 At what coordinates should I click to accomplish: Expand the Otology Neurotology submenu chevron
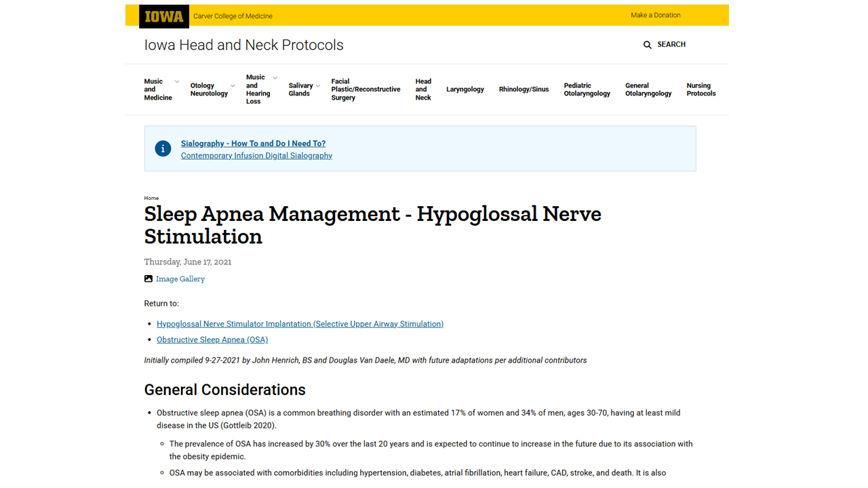pyautogui.click(x=233, y=86)
